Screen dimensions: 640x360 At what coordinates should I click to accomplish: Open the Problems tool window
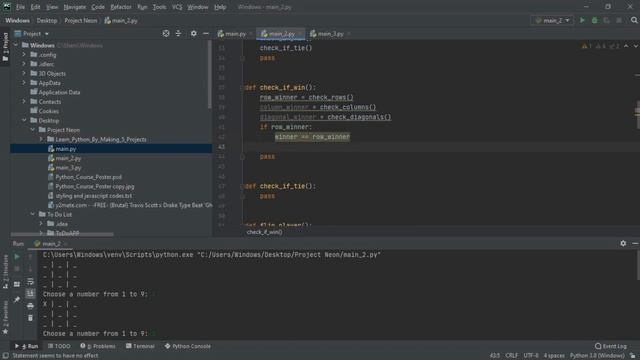coord(98,346)
